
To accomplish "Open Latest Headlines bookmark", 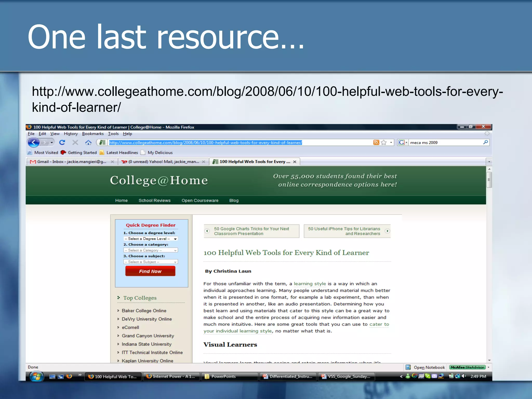I will [x=119, y=152].
